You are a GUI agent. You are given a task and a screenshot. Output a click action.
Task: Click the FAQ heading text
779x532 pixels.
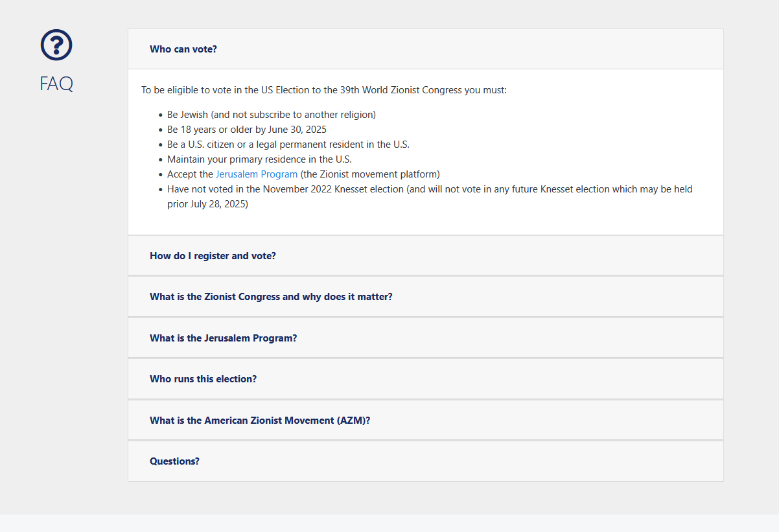point(56,84)
